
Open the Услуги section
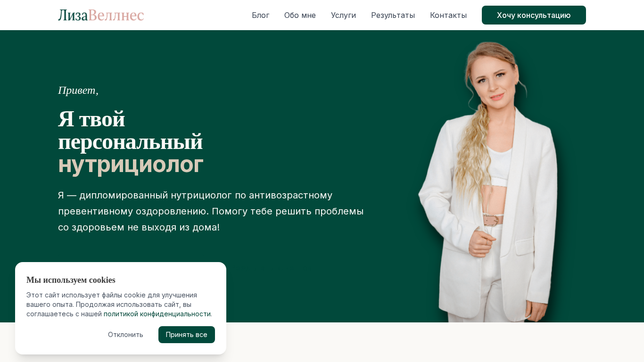[x=343, y=15]
